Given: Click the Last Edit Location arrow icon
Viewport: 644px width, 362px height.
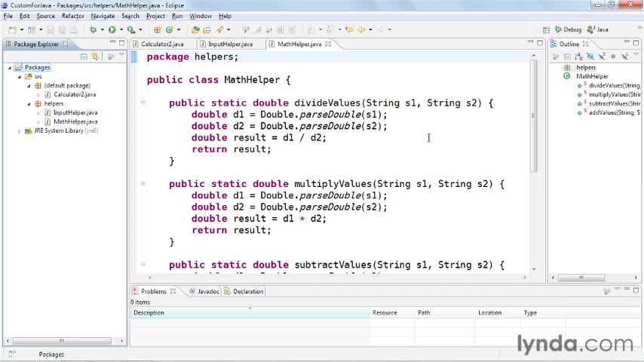Looking at the screenshot, I should 349,29.
